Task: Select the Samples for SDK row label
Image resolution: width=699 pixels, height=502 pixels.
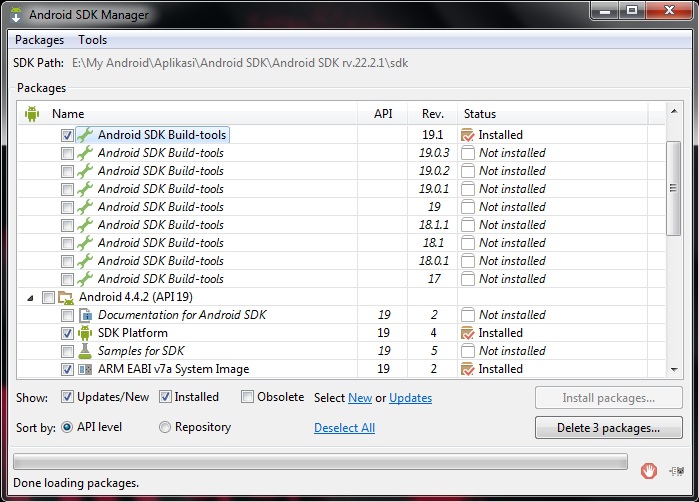Action: [141, 351]
